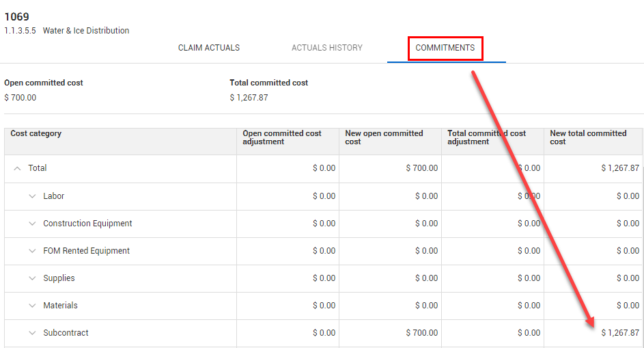Switch to the Claim Actuals tab
Image resolution: width=644 pixels, height=348 pixels.
click(209, 48)
